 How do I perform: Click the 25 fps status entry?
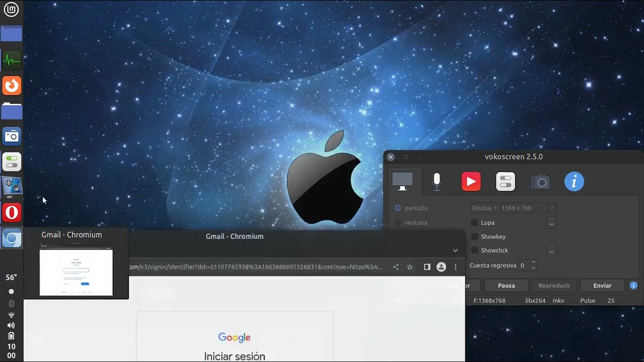click(x=611, y=301)
